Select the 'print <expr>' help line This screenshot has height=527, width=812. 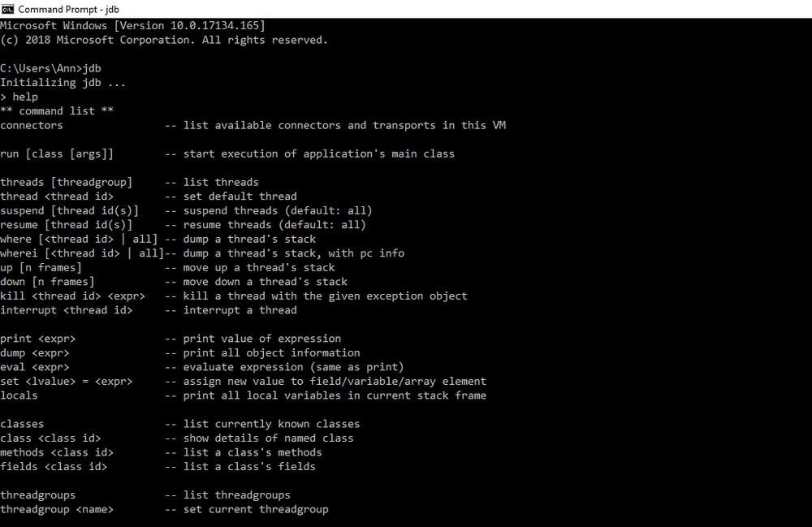(41, 338)
